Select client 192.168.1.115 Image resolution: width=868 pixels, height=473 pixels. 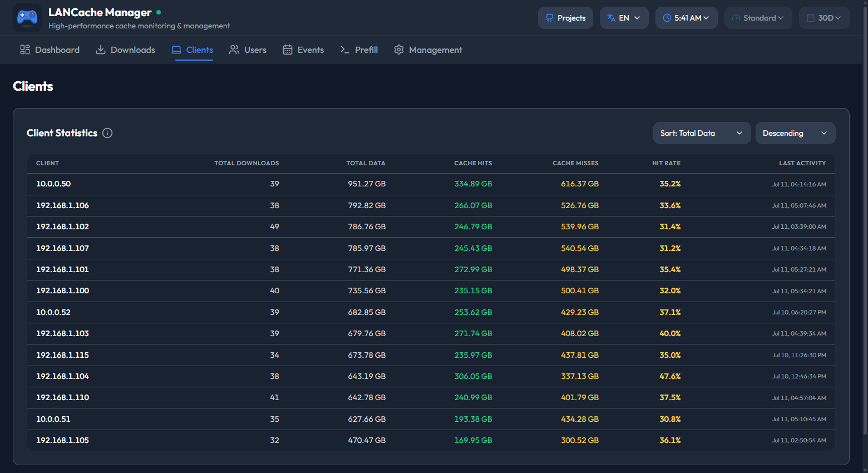pos(62,355)
